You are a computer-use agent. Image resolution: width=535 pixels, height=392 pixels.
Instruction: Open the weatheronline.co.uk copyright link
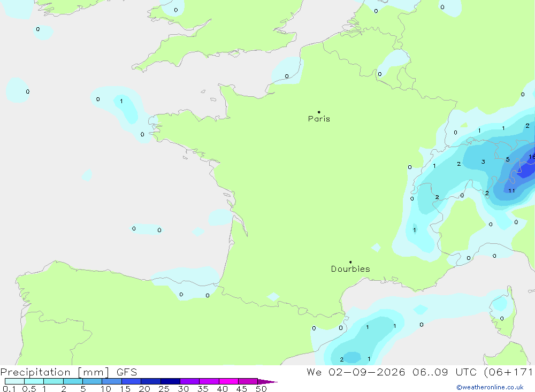[490, 387]
